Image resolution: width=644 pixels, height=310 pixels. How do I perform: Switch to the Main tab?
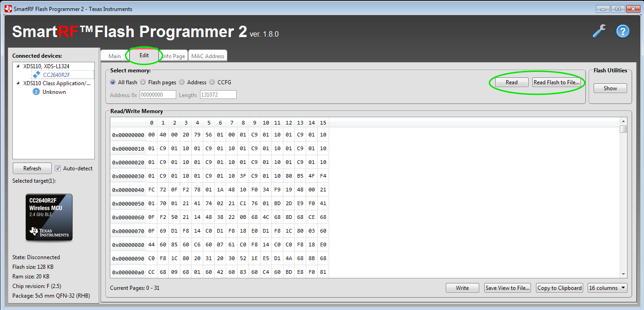click(x=114, y=56)
